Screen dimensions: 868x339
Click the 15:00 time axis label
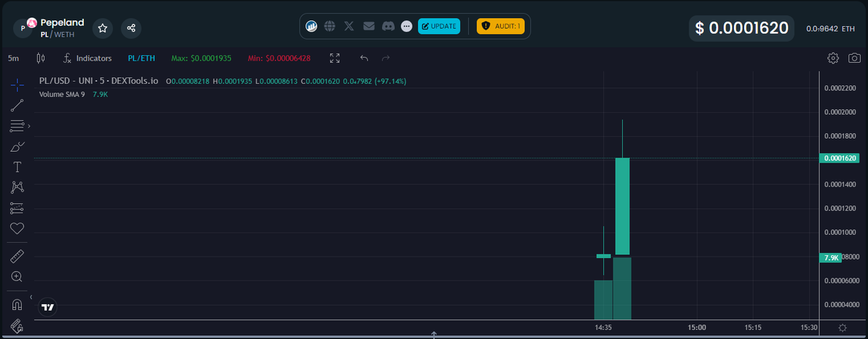click(697, 327)
